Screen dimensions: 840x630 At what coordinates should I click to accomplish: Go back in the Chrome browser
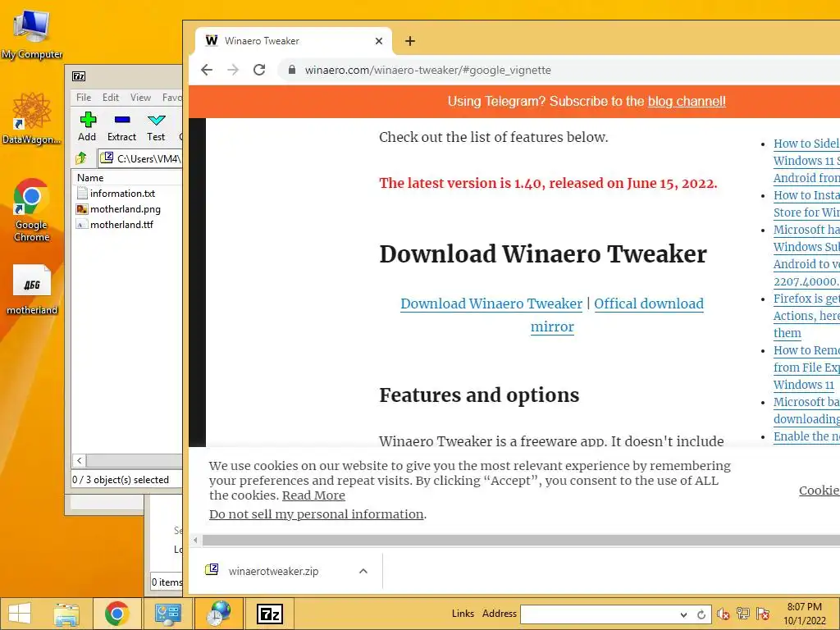coord(207,70)
